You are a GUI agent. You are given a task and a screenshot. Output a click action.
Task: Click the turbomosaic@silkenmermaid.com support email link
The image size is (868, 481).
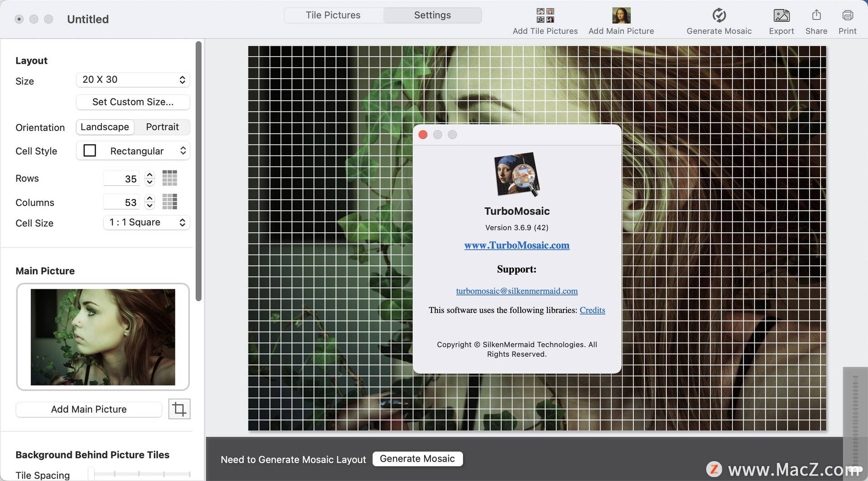point(517,291)
